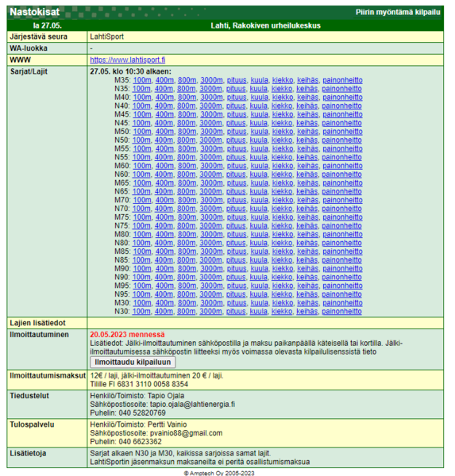
Task: Click phone number 040 6623362
Action: click(x=140, y=442)
